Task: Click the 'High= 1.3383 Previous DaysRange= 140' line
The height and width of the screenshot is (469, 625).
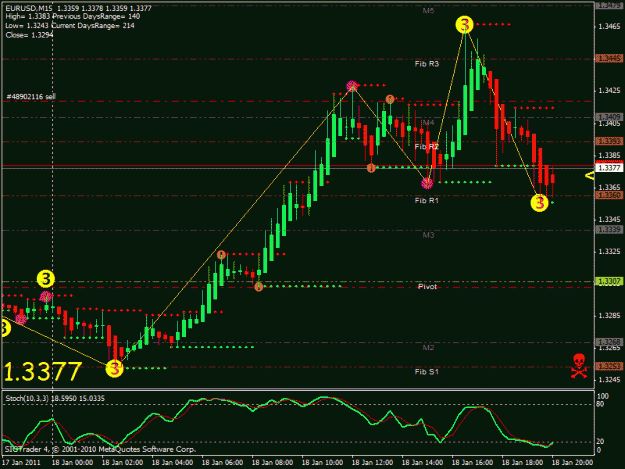Action: coord(73,17)
